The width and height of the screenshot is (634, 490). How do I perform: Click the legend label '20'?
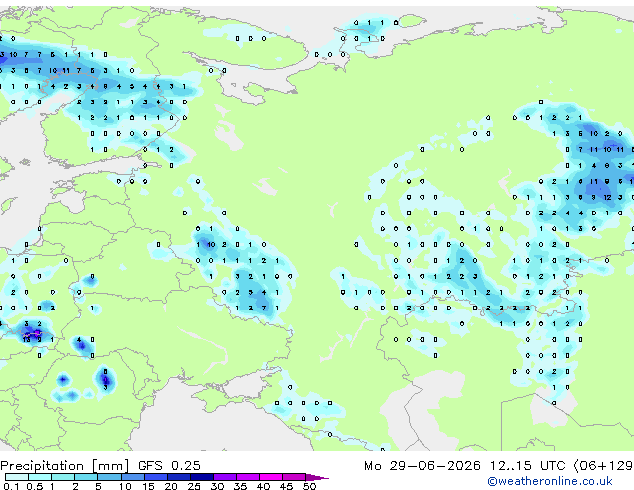coord(171,486)
